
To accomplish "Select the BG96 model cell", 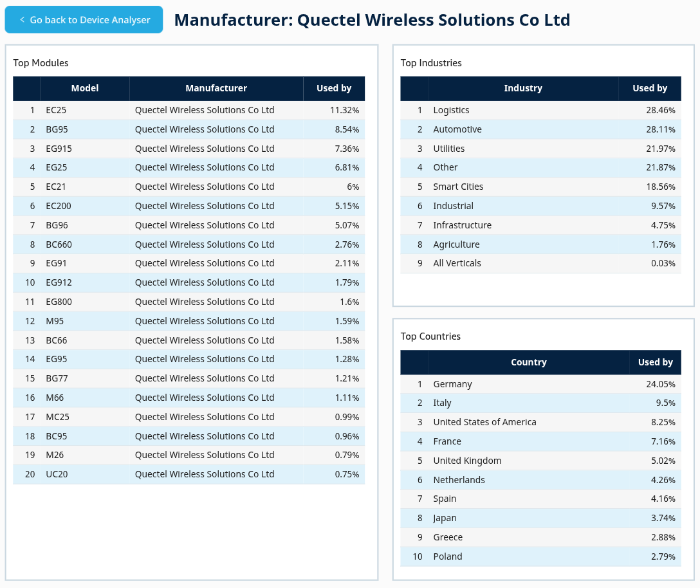I will point(85,225).
